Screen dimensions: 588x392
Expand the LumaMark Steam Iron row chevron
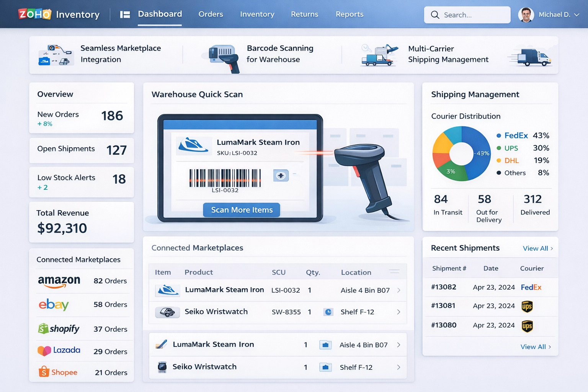pyautogui.click(x=398, y=290)
